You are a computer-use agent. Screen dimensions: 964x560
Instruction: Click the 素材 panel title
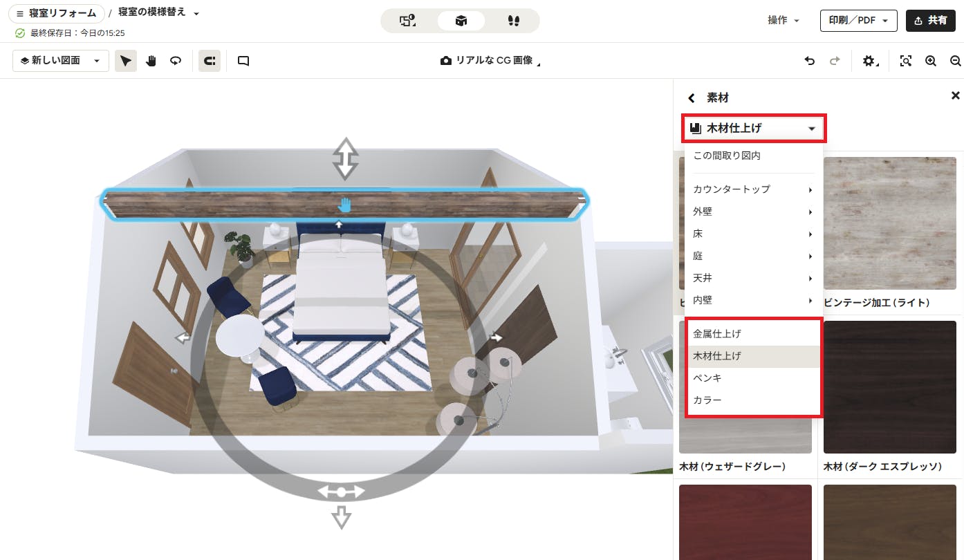(x=718, y=98)
